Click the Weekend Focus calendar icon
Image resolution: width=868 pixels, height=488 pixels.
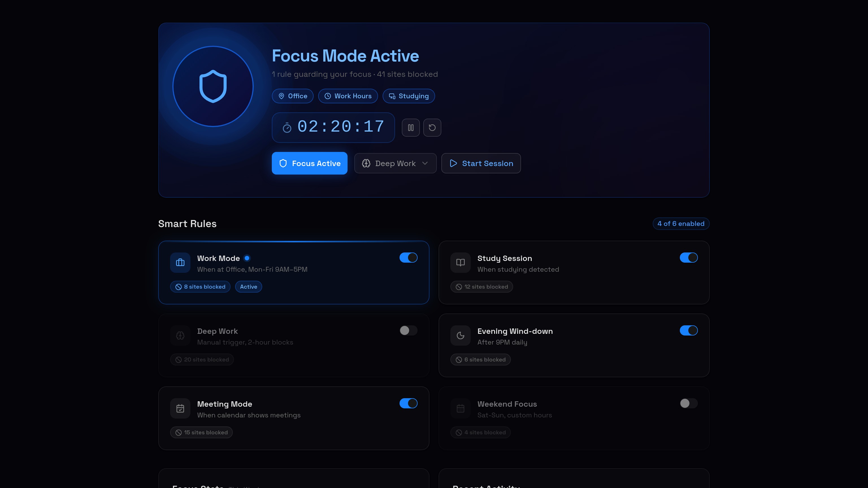click(x=460, y=408)
